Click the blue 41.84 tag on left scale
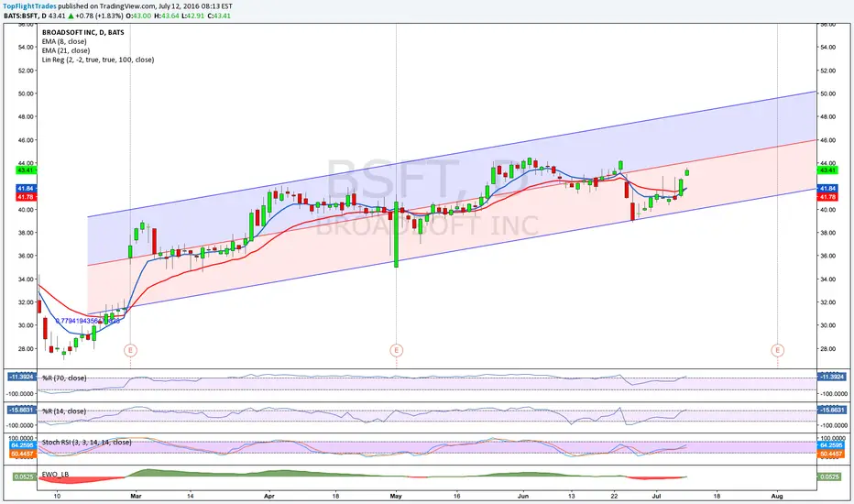The width and height of the screenshot is (854, 504). pos(27,189)
